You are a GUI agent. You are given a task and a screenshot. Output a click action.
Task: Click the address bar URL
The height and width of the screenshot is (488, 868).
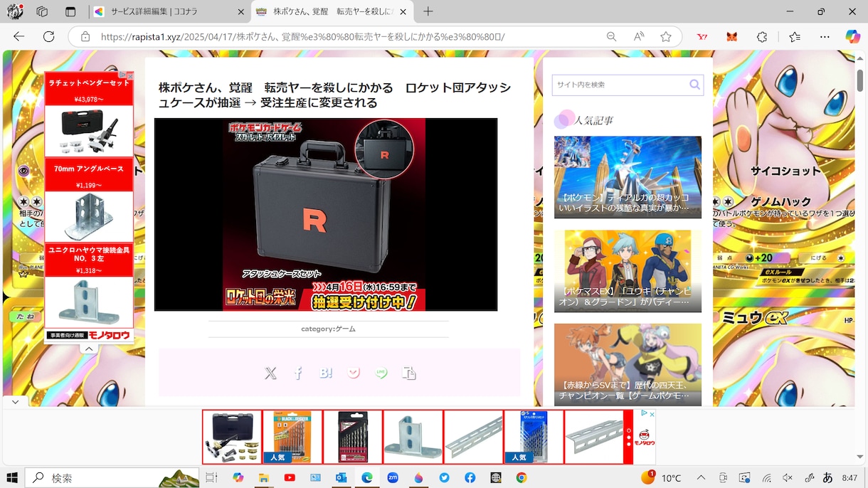(x=303, y=36)
